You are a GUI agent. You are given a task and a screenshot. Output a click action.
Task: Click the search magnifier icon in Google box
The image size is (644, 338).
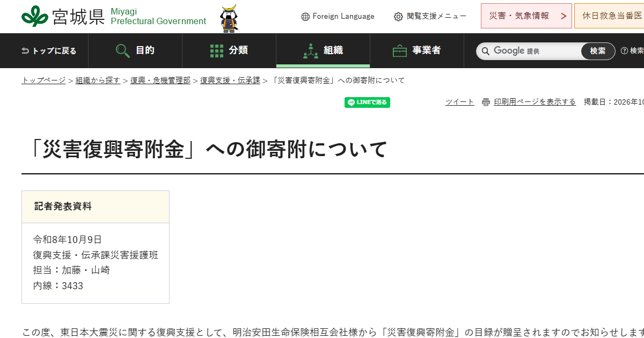(486, 51)
